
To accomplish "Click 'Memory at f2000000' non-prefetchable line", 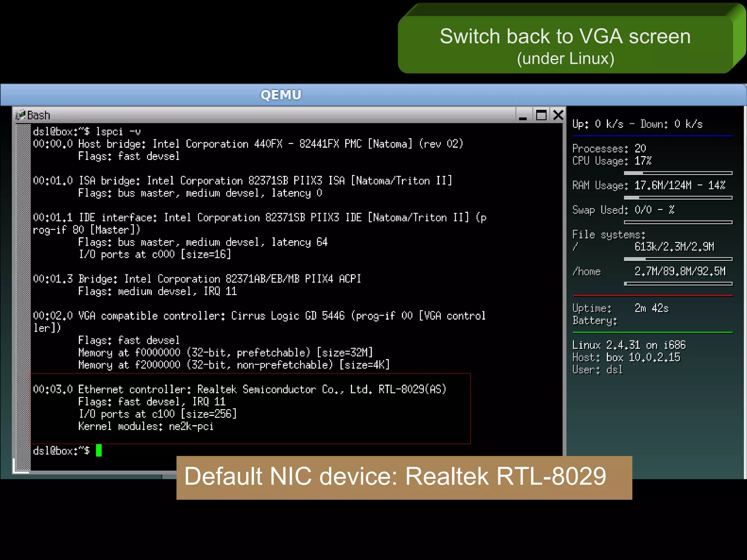I will click(x=234, y=365).
